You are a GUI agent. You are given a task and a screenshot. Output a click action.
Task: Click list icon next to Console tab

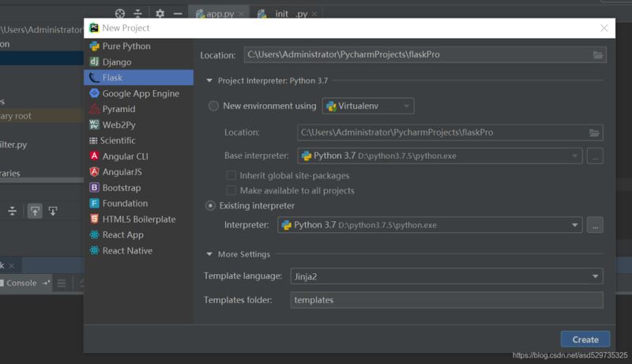coord(62,283)
